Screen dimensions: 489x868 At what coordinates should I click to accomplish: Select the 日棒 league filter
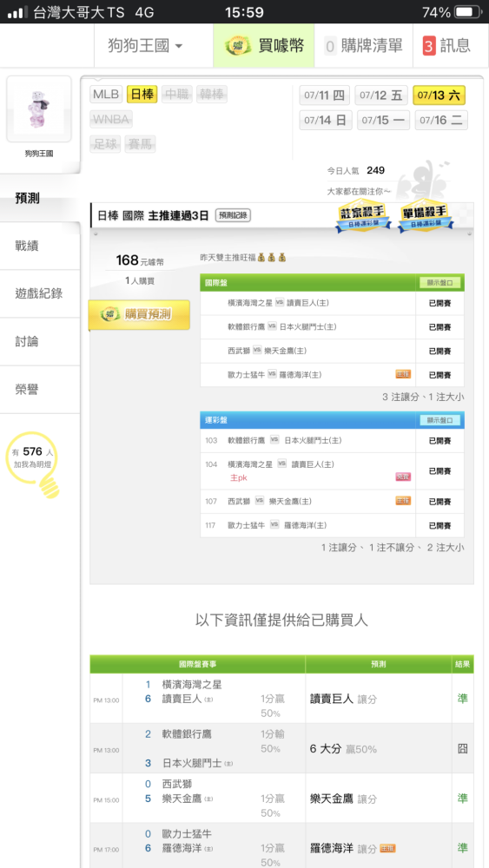click(x=142, y=94)
